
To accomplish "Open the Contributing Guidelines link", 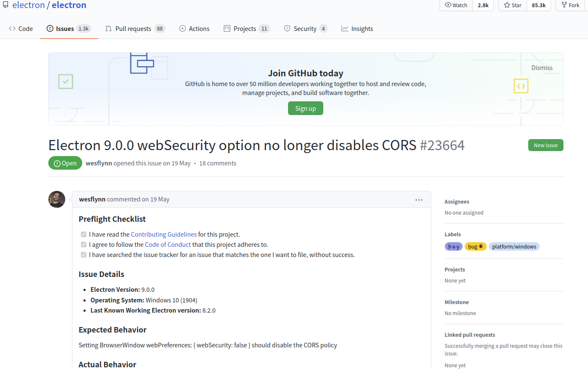I will 164,235.
